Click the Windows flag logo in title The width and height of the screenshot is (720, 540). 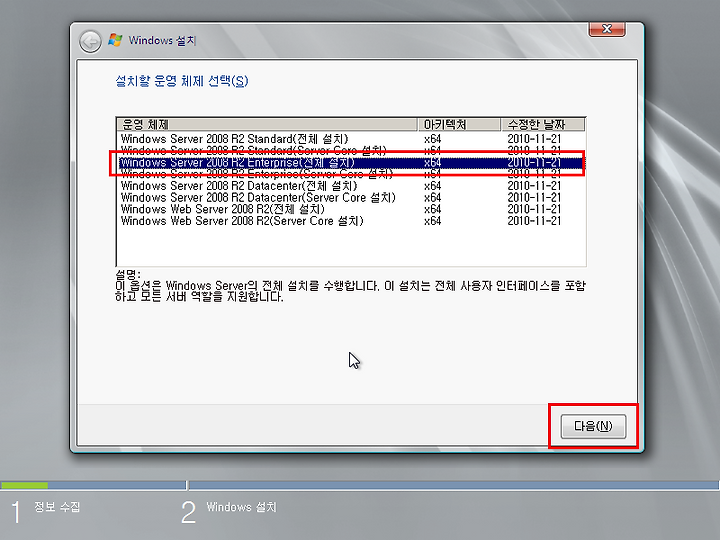tap(115, 40)
